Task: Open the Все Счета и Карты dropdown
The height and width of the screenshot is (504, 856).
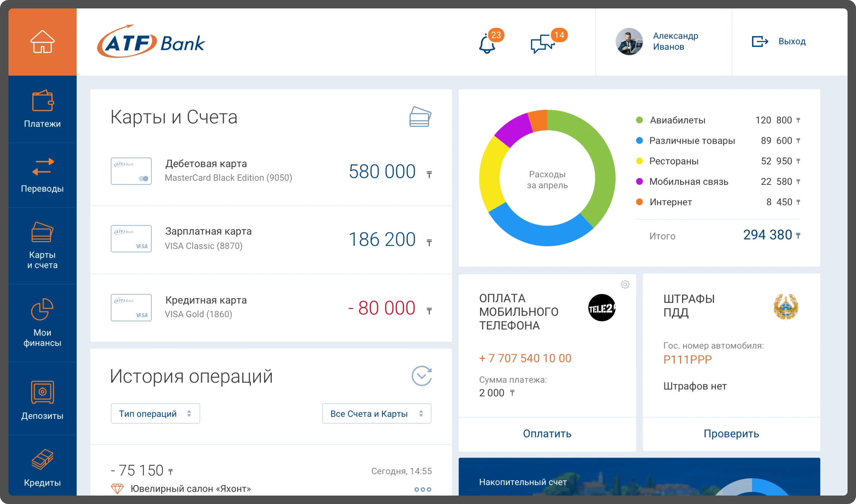Action: click(x=376, y=414)
